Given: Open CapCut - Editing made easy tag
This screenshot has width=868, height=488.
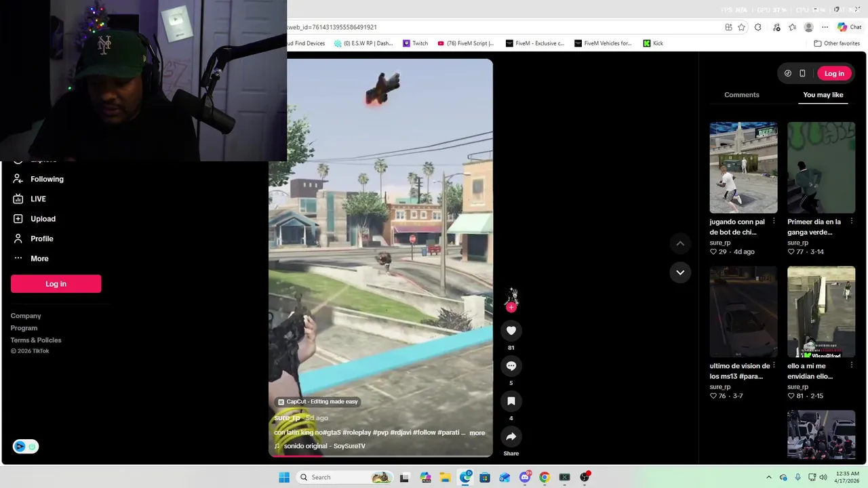Looking at the screenshot, I should point(317,401).
